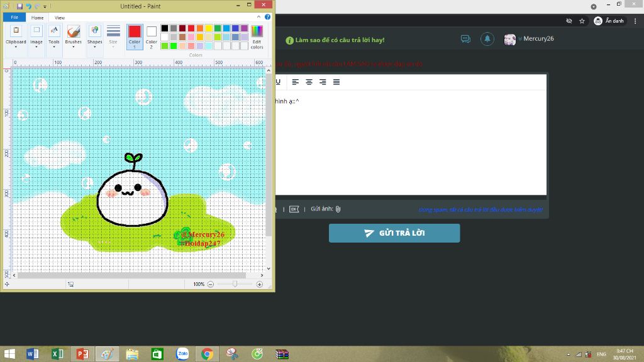
Task: Click the Paint vertical scrollbar up arrow
Action: point(269,70)
